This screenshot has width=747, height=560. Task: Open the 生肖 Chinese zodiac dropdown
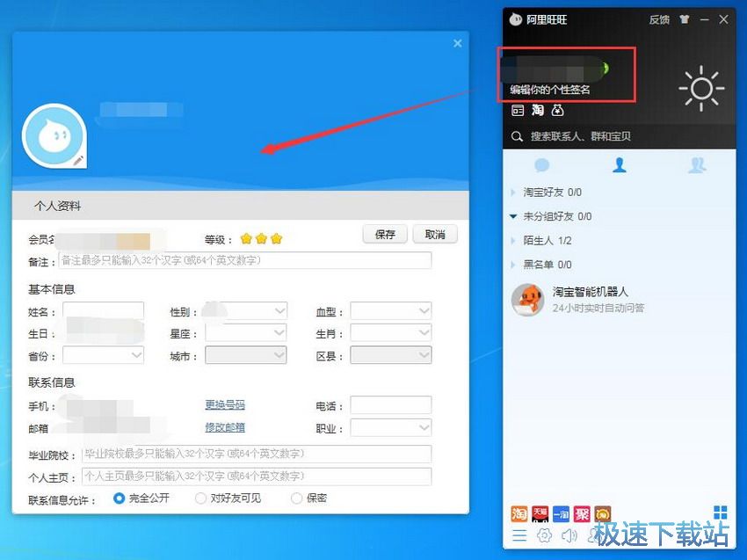pyautogui.click(x=391, y=333)
